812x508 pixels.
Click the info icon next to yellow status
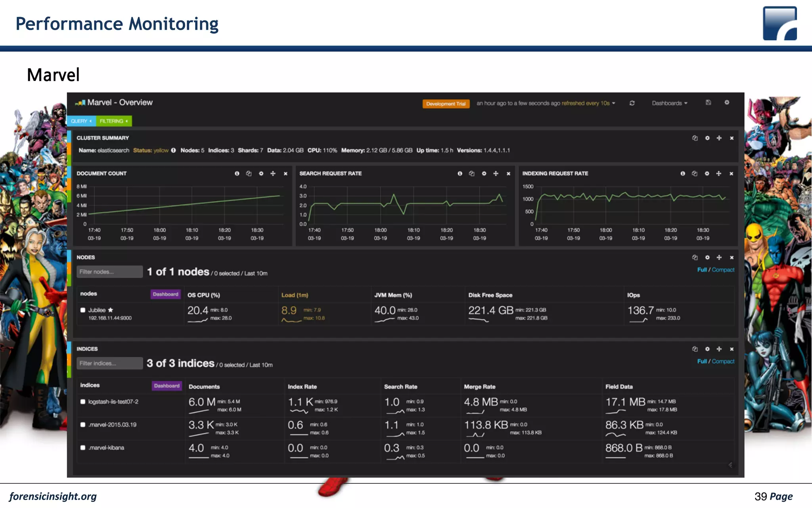click(x=173, y=150)
